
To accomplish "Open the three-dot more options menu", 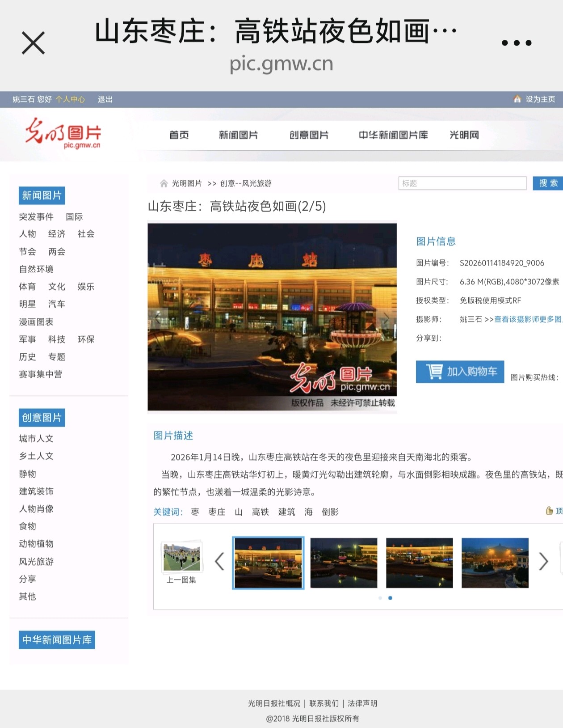I will tap(516, 43).
